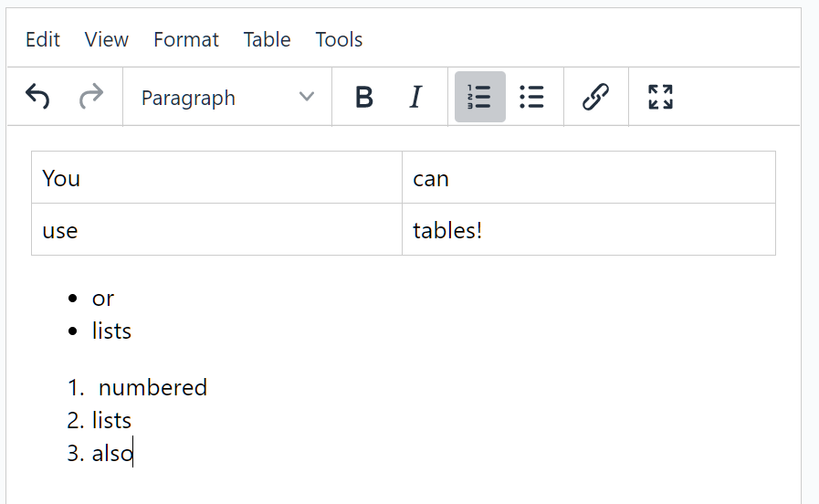
Task: Place cursor in the "tables!" cell
Action: (x=588, y=230)
